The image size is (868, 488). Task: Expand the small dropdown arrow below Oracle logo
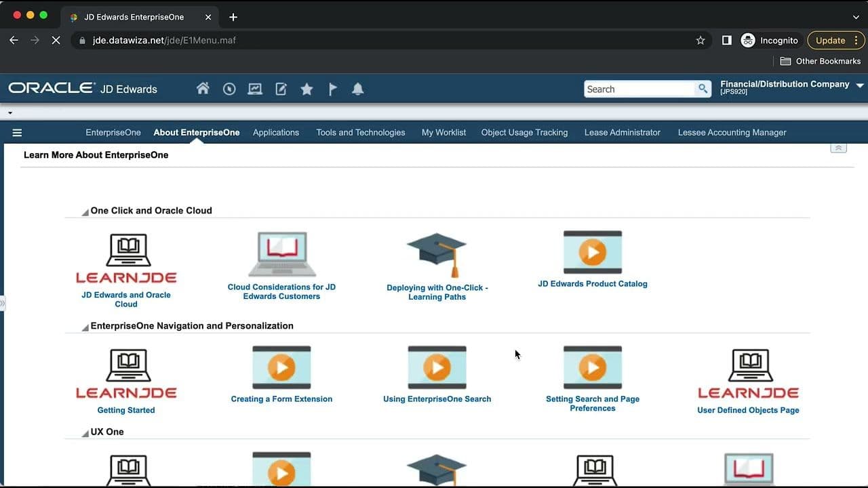coord(10,113)
